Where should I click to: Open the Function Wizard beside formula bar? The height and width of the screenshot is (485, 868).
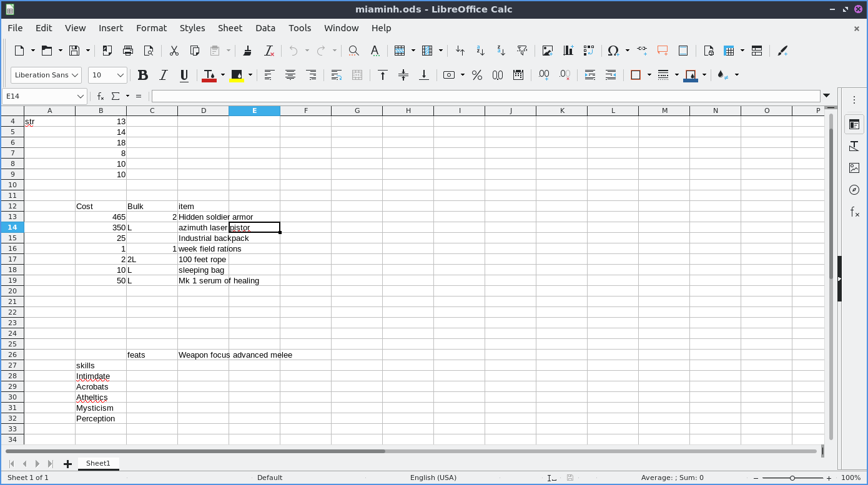[100, 96]
